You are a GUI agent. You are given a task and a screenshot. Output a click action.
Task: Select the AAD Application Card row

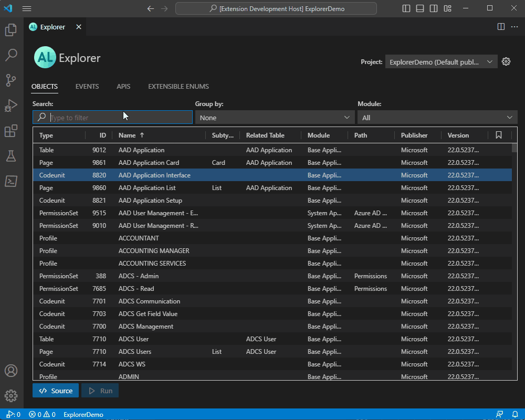272,162
